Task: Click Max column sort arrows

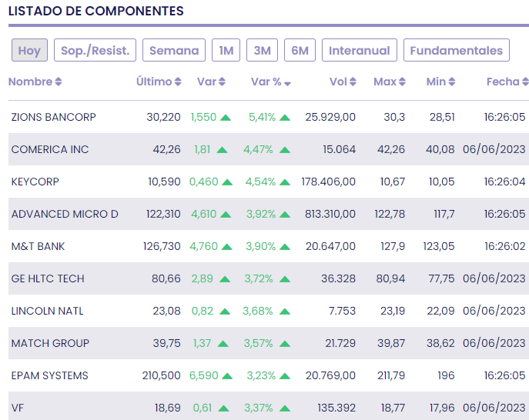Action: pyautogui.click(x=402, y=82)
